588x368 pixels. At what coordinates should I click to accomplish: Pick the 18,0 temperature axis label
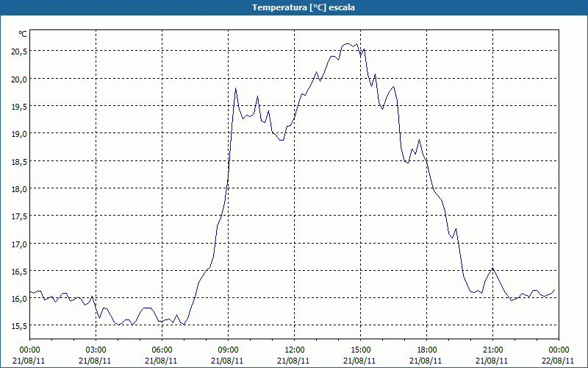point(19,189)
